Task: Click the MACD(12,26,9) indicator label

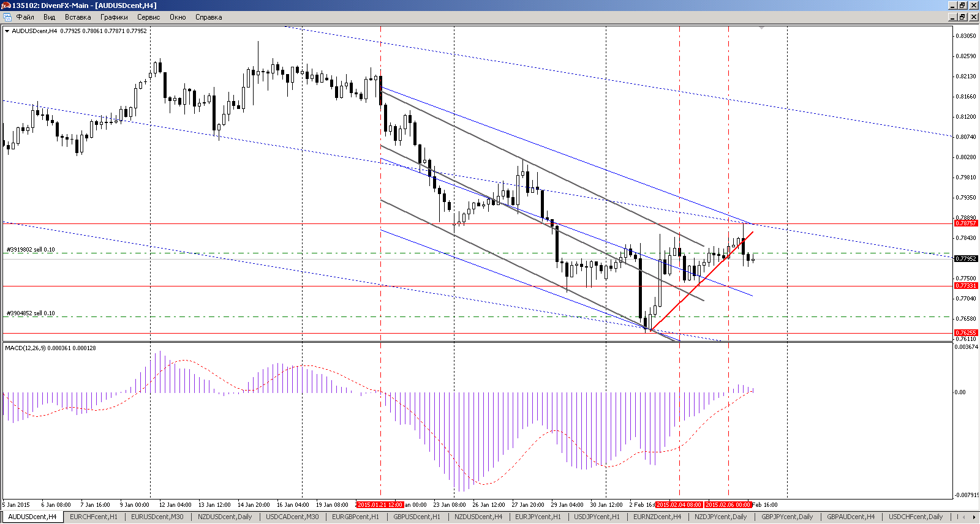Action: pyautogui.click(x=50, y=348)
